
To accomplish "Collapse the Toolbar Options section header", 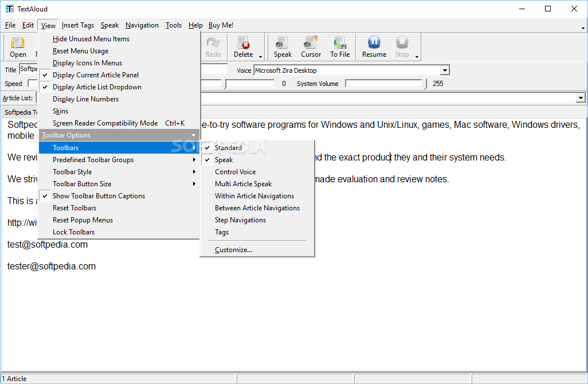I will [119, 135].
